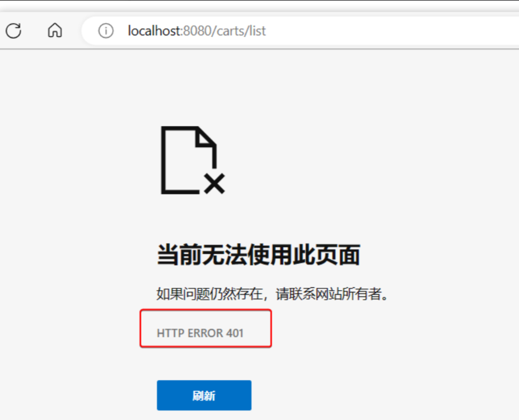The height and width of the screenshot is (420, 519).
Task: Click the 当前无法使用此页面 heading
Action: 259,255
